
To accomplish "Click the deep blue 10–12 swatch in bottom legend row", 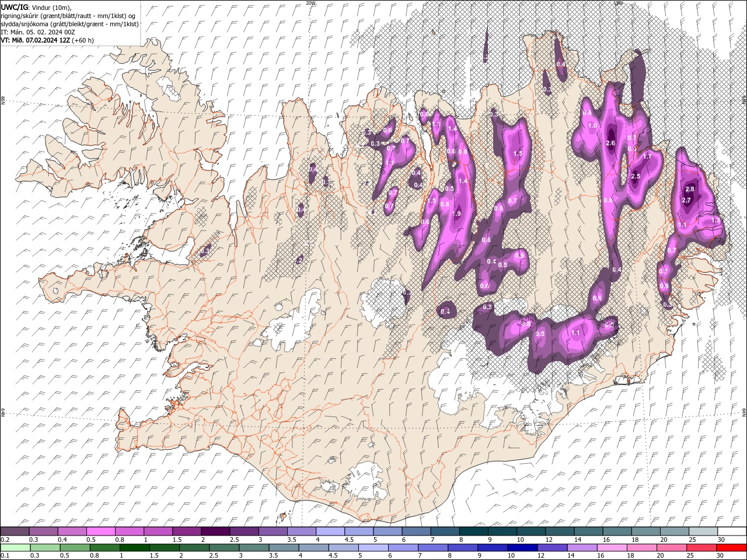I will [x=522, y=548].
